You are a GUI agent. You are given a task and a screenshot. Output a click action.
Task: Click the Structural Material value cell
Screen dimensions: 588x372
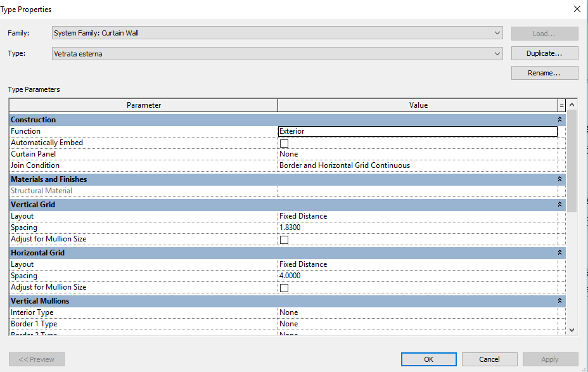418,191
